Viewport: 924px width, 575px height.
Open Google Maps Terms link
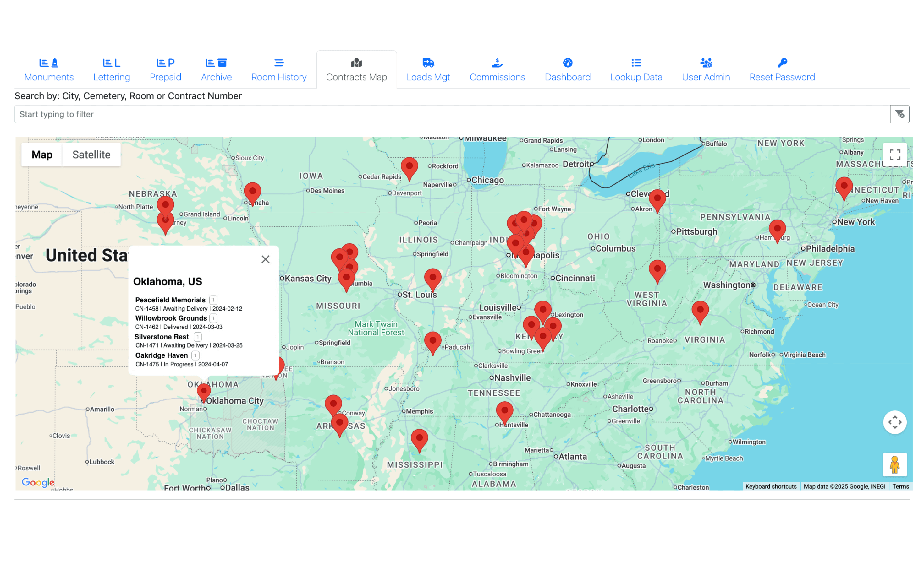pos(900,486)
